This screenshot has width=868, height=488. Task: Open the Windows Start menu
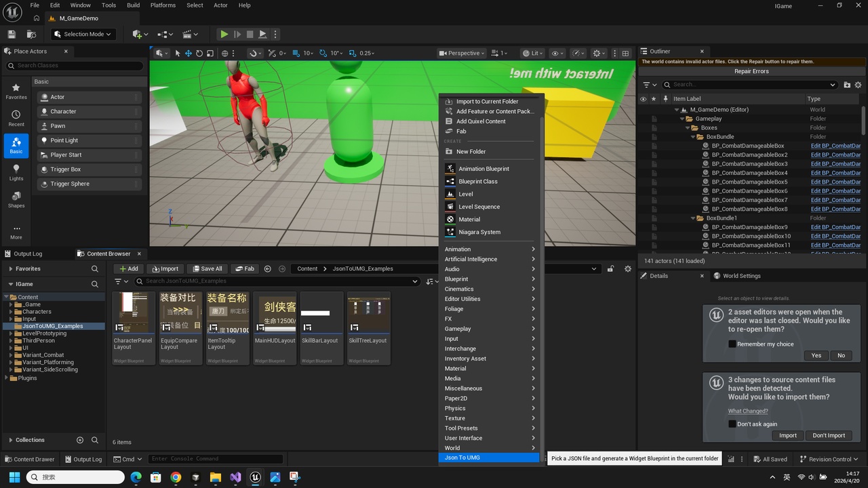point(14,477)
